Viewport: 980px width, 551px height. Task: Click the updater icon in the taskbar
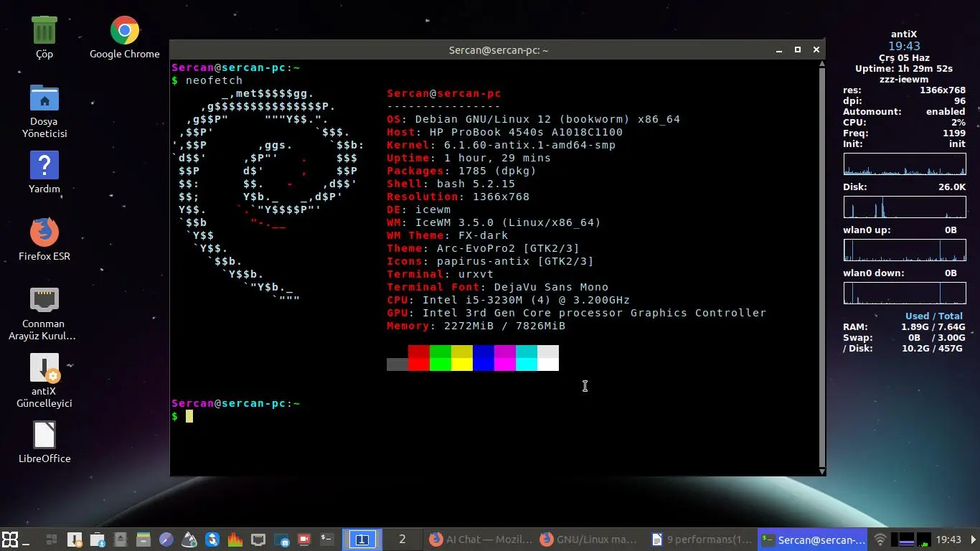pyautogui.click(x=75, y=540)
